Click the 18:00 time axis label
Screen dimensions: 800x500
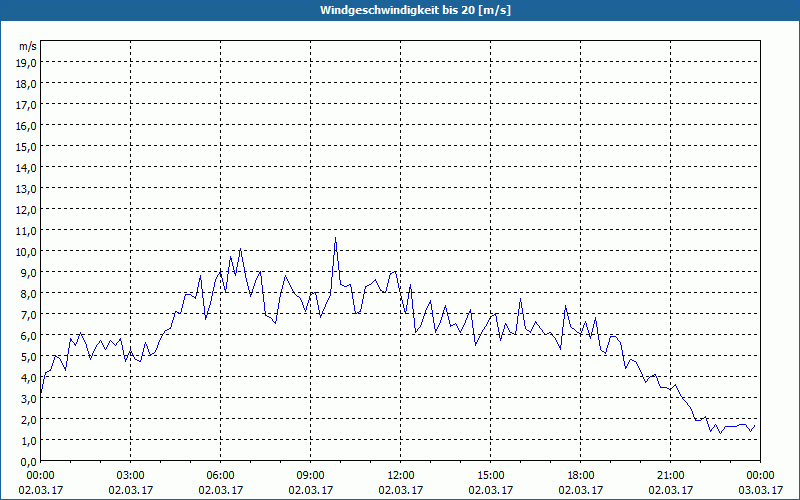pos(581,476)
